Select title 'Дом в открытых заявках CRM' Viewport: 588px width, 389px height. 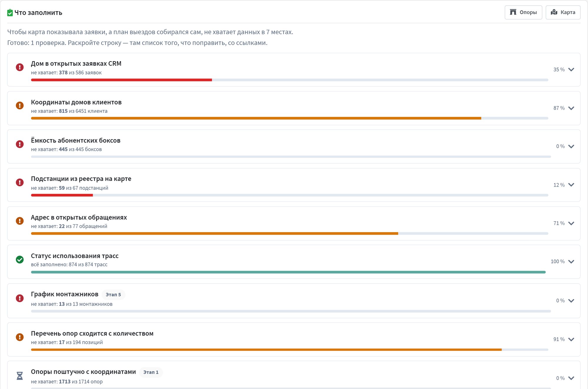76,64
